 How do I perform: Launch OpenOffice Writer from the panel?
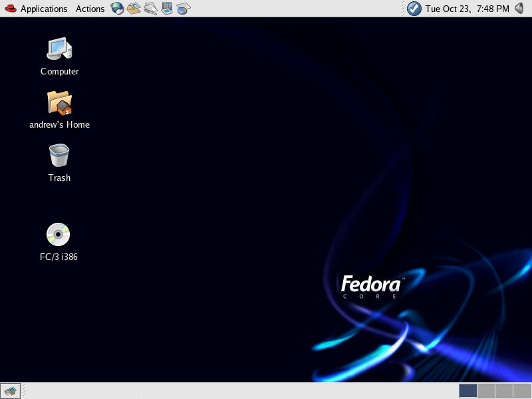tap(150, 9)
